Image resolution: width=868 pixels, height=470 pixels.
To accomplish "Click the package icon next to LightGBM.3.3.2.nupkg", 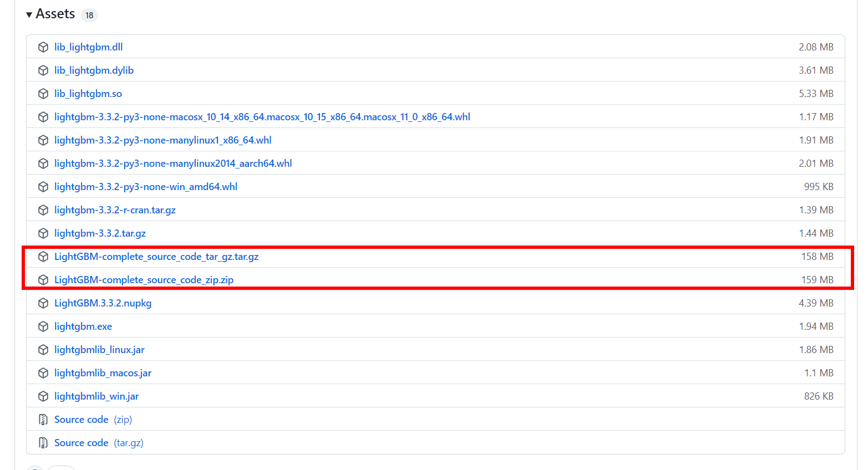I will (43, 303).
